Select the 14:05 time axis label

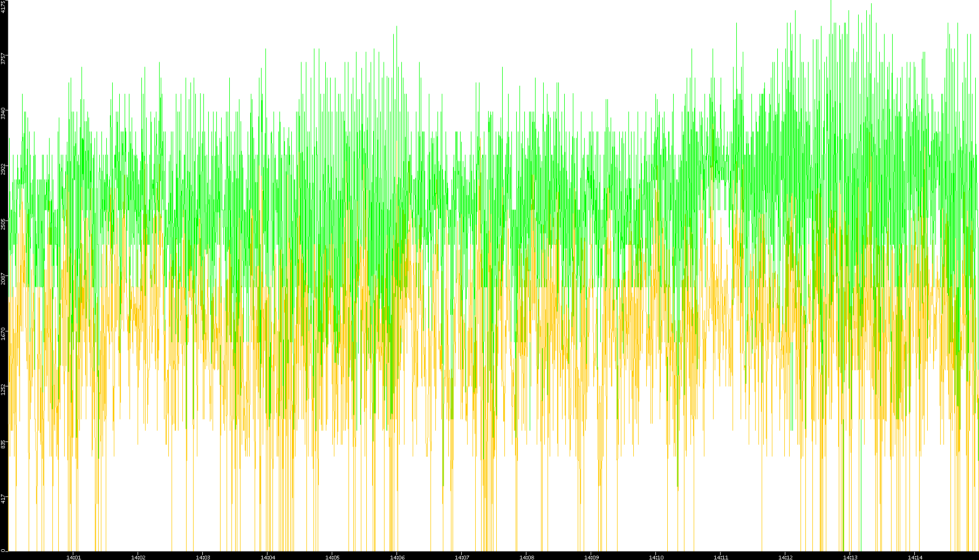tap(332, 557)
